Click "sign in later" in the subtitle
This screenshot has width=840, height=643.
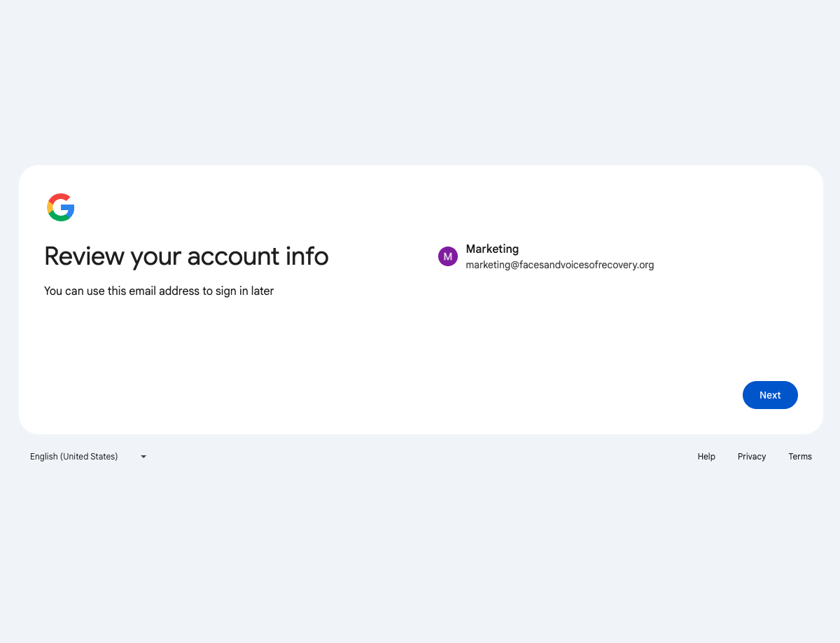click(x=244, y=291)
